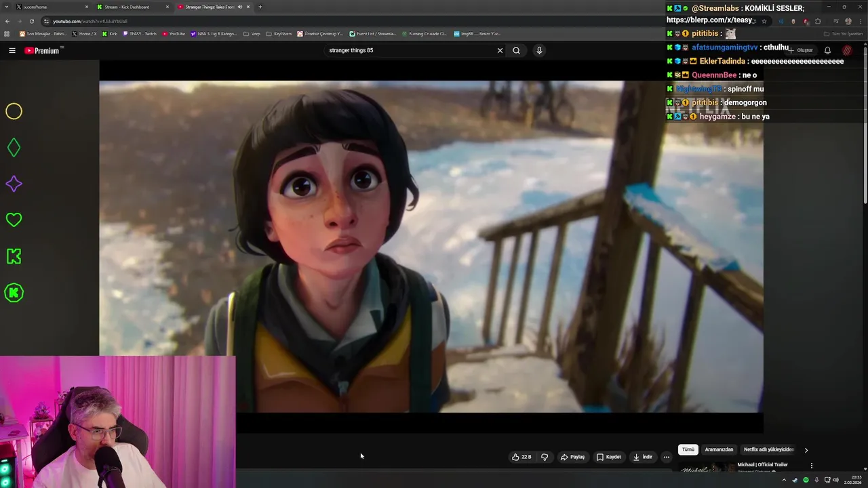Expand more filter chips with right arrow
Screen dimensions: 868x488
click(x=806, y=450)
